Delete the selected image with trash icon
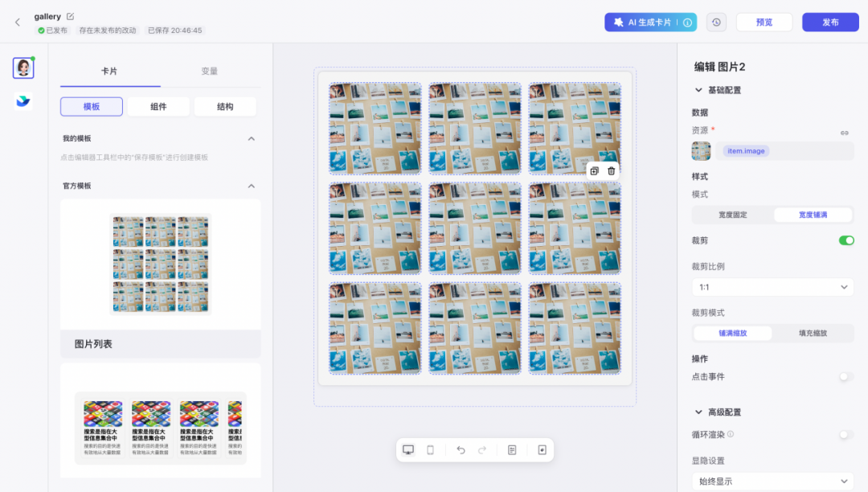The image size is (868, 492). [611, 171]
